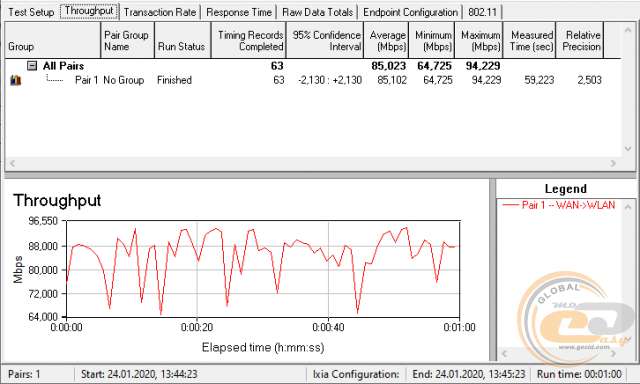This screenshot has height=384, width=640.
Task: Go to the Raw Data Totals tab
Action: pyautogui.click(x=317, y=12)
